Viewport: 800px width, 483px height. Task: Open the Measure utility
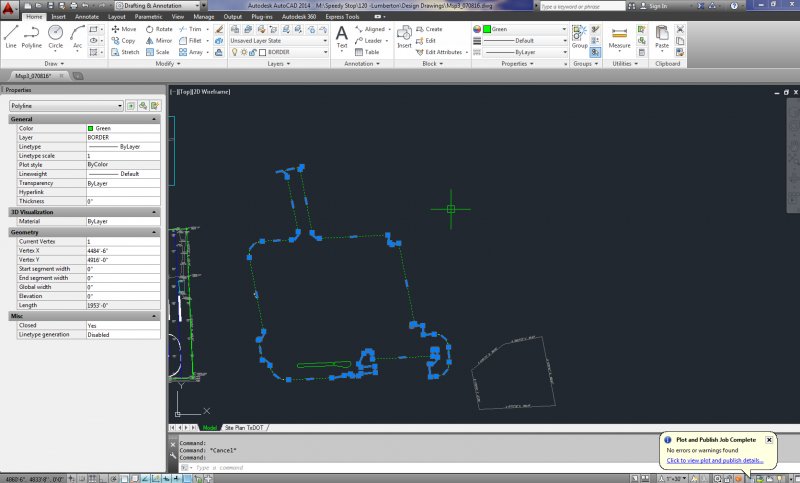tap(619, 37)
